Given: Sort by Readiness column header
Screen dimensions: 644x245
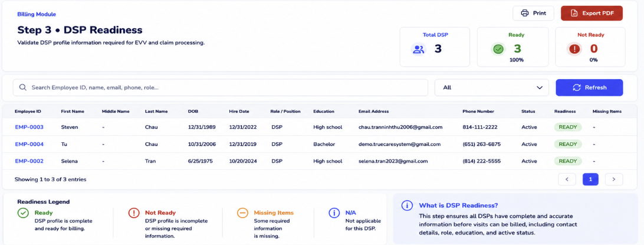Looking at the screenshot, I should 565,112.
